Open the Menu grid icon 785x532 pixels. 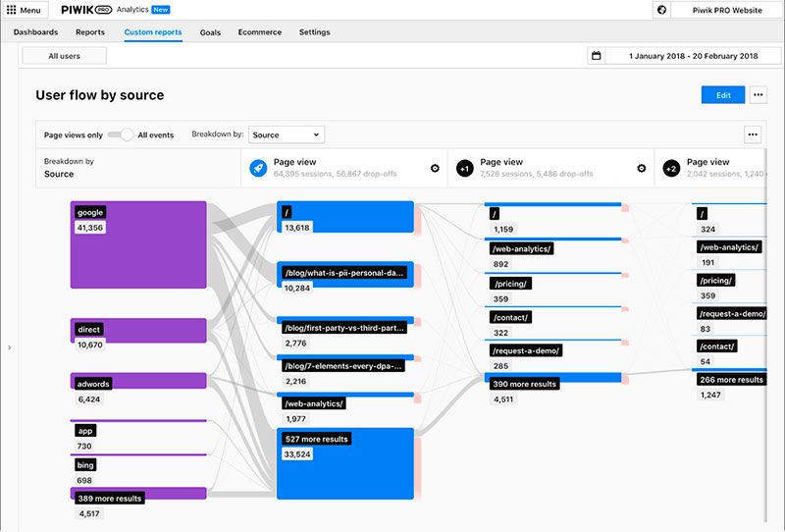(x=11, y=10)
